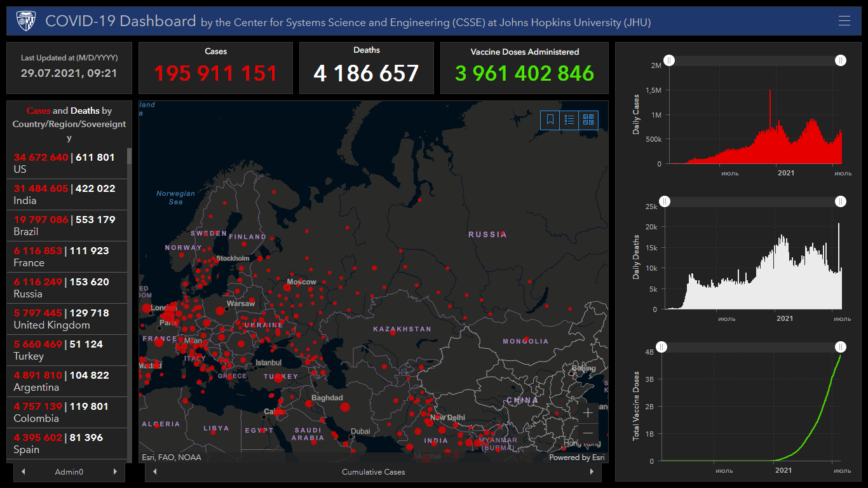Zoom in on the map
This screenshot has width=868, height=488.
click(588, 413)
